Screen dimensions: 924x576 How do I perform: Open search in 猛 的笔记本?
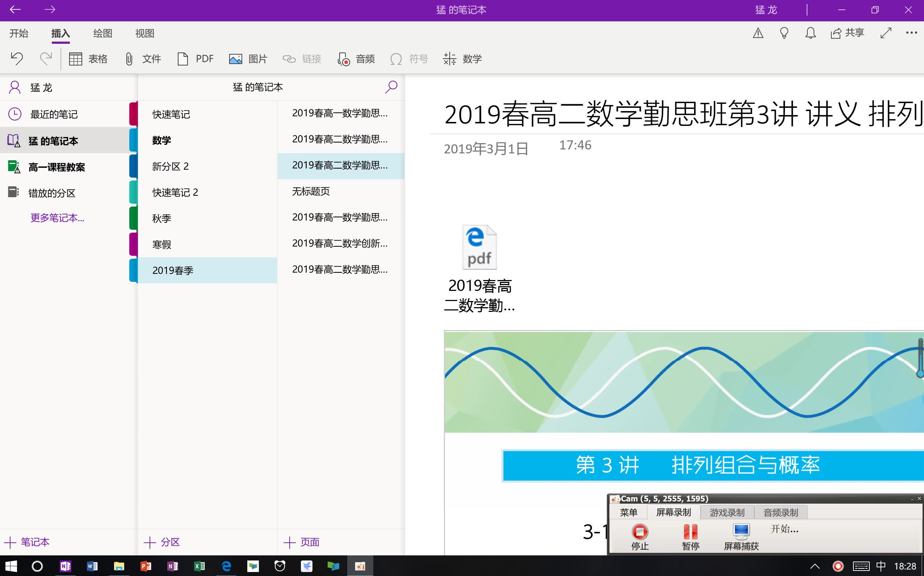click(391, 87)
